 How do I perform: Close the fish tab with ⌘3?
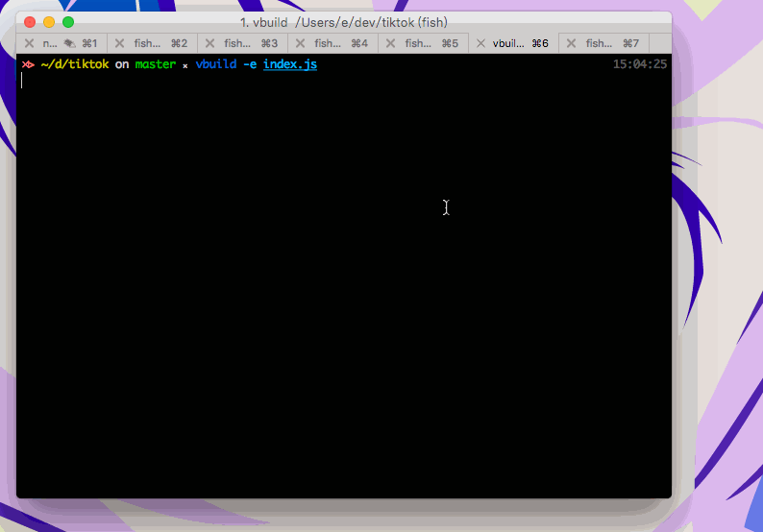[209, 43]
